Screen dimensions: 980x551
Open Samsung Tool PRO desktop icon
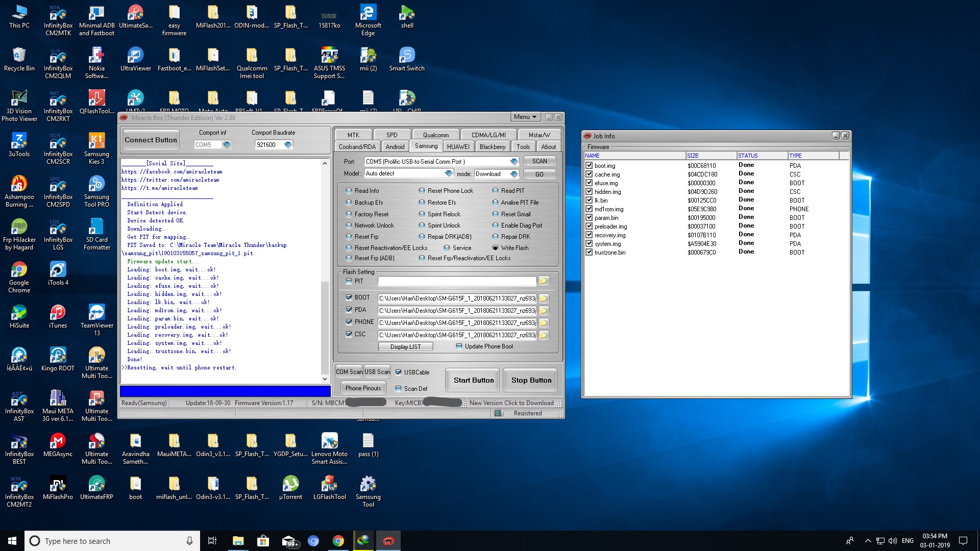pyautogui.click(x=96, y=192)
